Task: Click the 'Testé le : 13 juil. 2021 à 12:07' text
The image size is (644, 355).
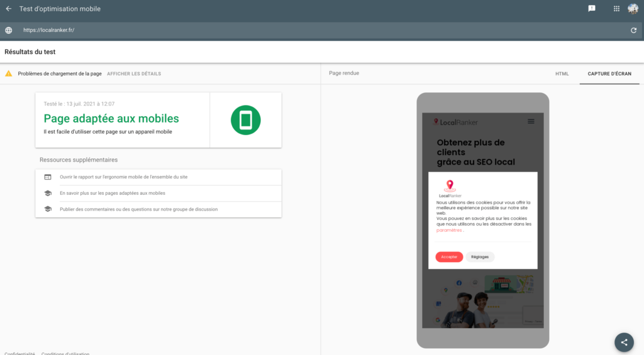Action: [x=79, y=104]
